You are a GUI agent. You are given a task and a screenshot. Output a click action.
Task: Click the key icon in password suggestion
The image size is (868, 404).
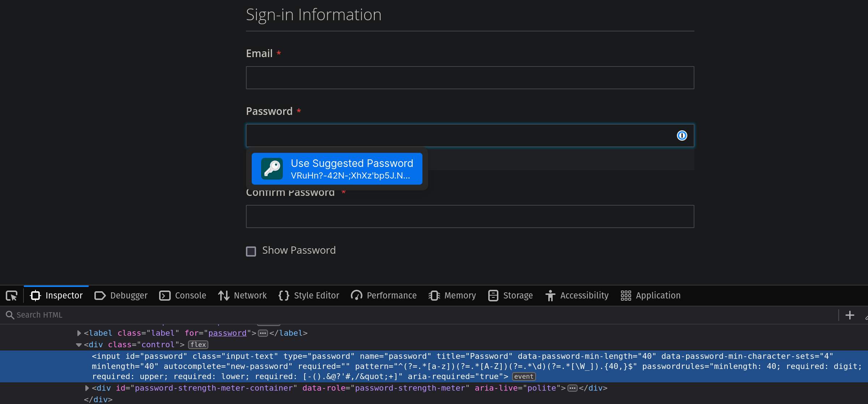tap(272, 169)
